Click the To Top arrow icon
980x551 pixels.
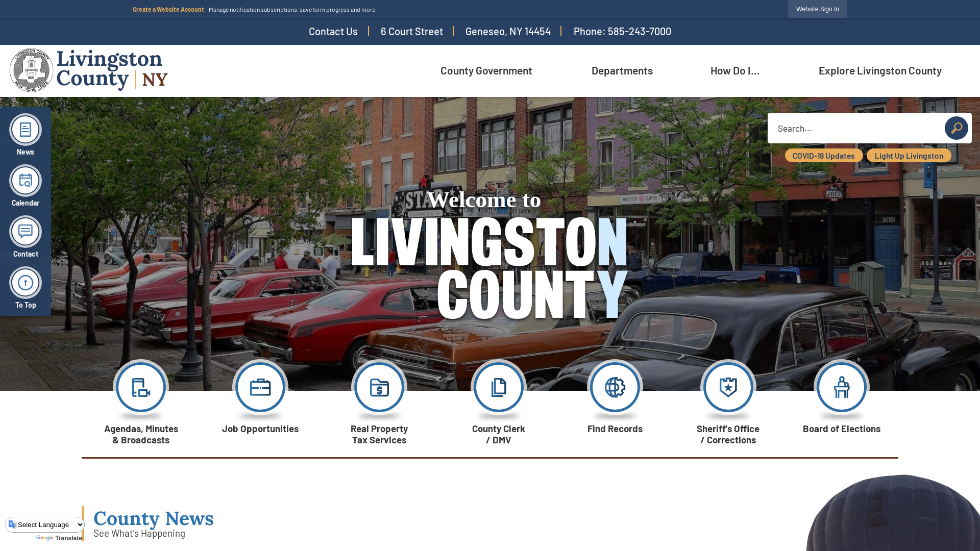(25, 283)
